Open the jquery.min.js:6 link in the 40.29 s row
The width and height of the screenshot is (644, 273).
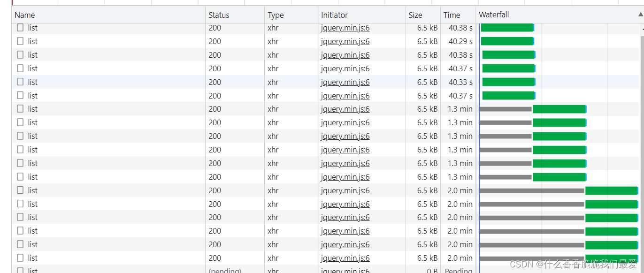[x=345, y=41]
